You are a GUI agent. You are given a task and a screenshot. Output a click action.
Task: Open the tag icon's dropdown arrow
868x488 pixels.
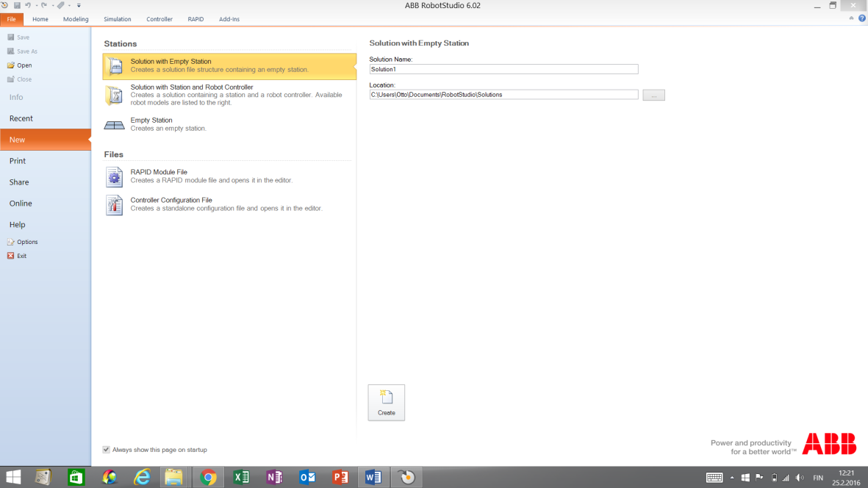click(69, 6)
